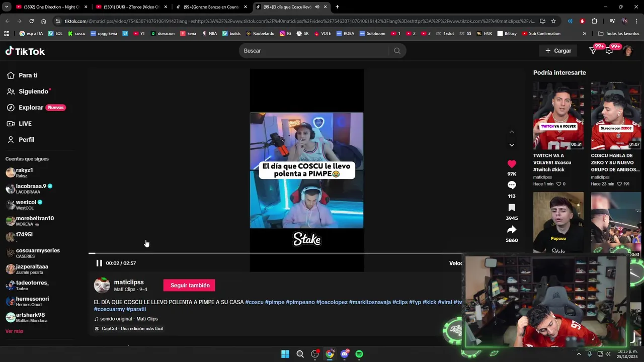644x362 pixels.
Task: Expand followed accounts with Ver más
Action: [x=14, y=331]
